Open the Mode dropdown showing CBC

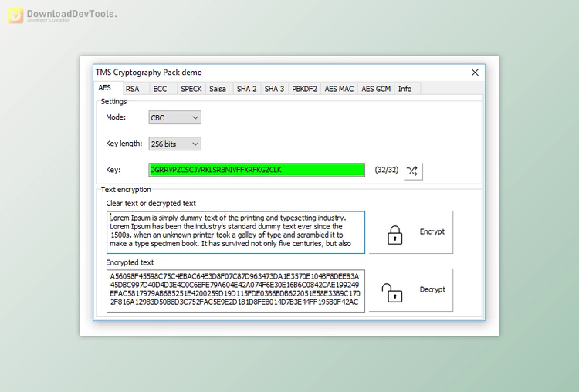tap(174, 117)
